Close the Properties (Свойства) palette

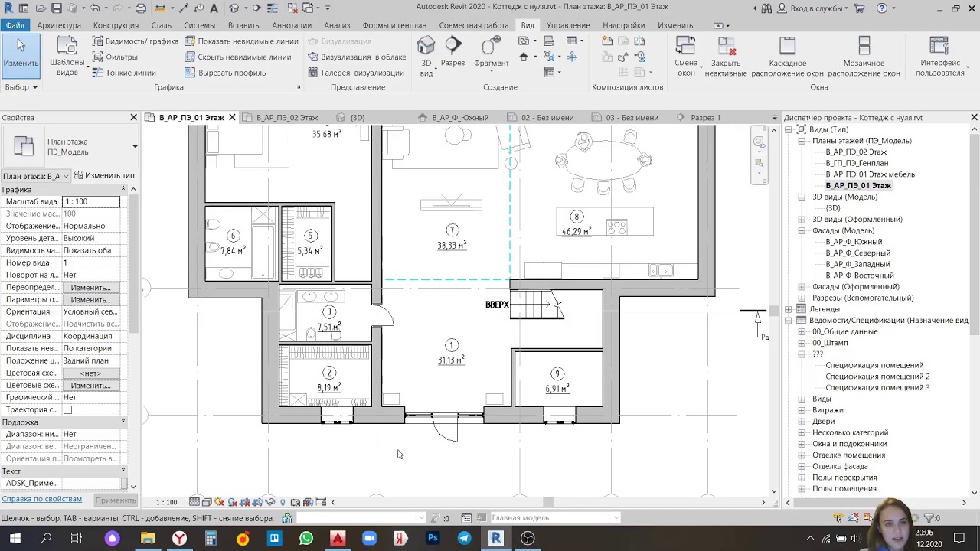pos(133,118)
